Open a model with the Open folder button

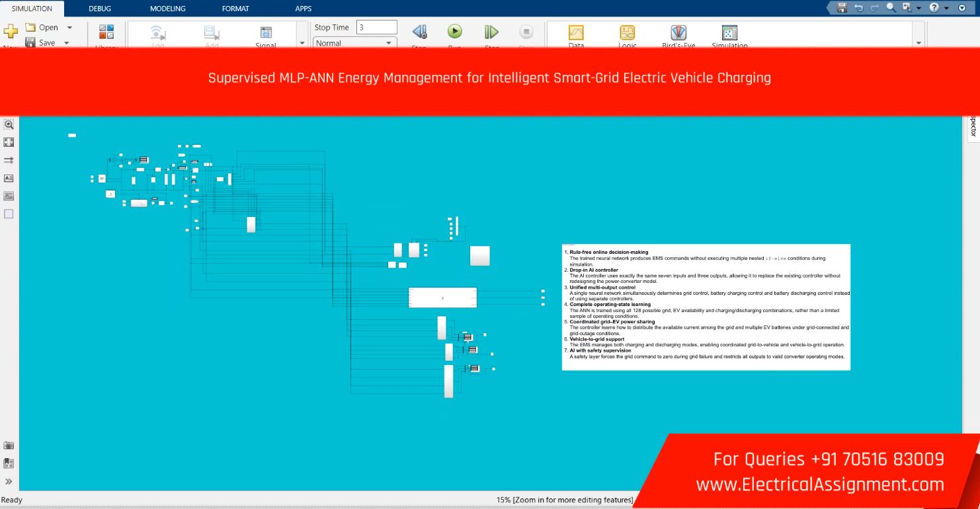click(x=42, y=27)
